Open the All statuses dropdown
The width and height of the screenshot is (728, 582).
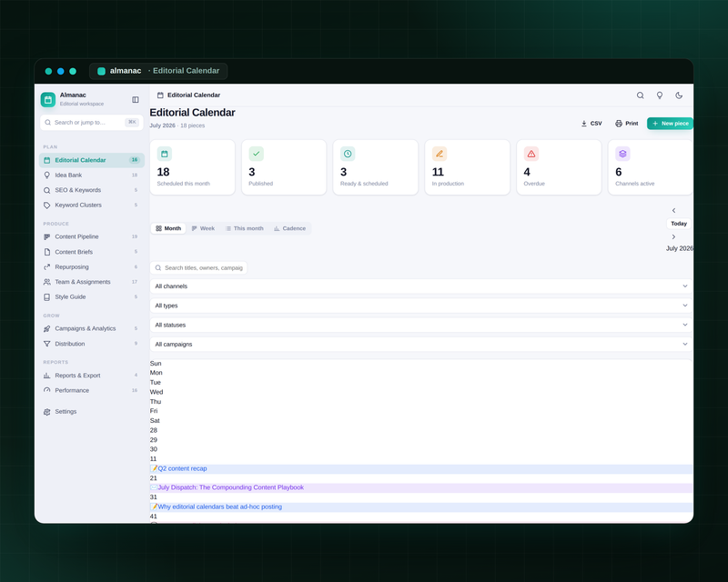pos(421,325)
